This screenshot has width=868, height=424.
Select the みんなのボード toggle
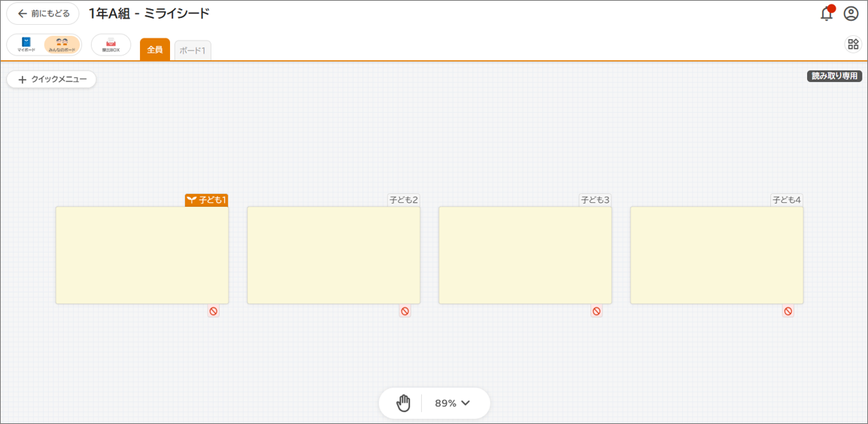tap(62, 44)
